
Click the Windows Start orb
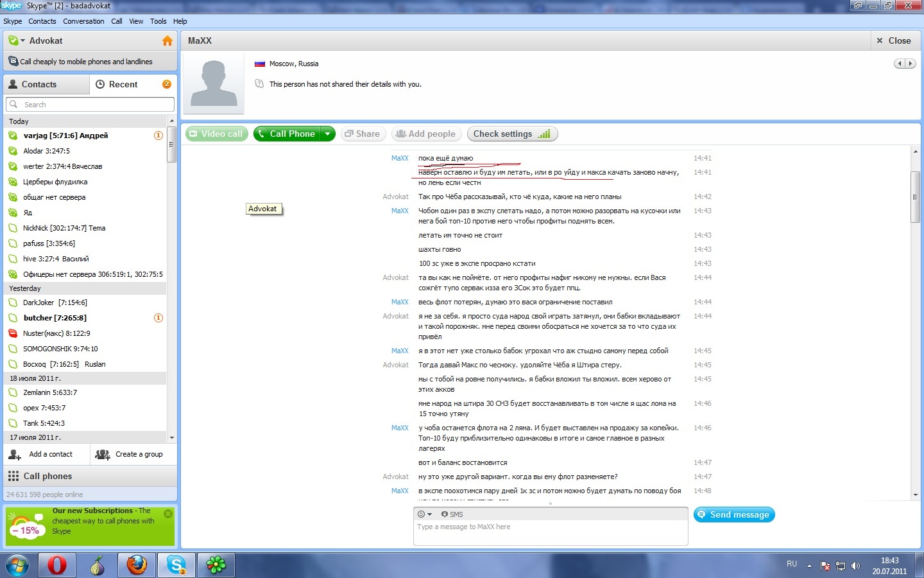(17, 565)
